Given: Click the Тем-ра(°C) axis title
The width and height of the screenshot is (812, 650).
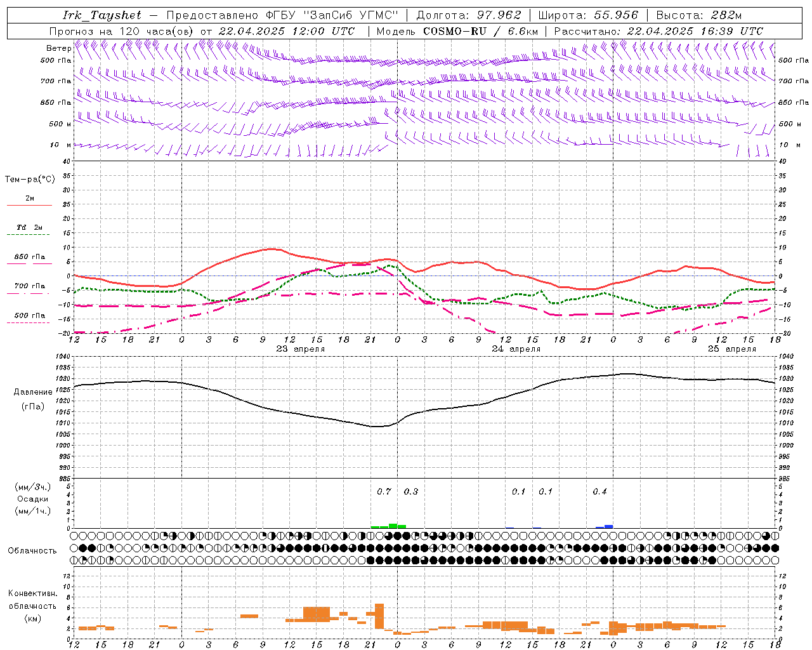Looking at the screenshot, I should pos(30,180).
